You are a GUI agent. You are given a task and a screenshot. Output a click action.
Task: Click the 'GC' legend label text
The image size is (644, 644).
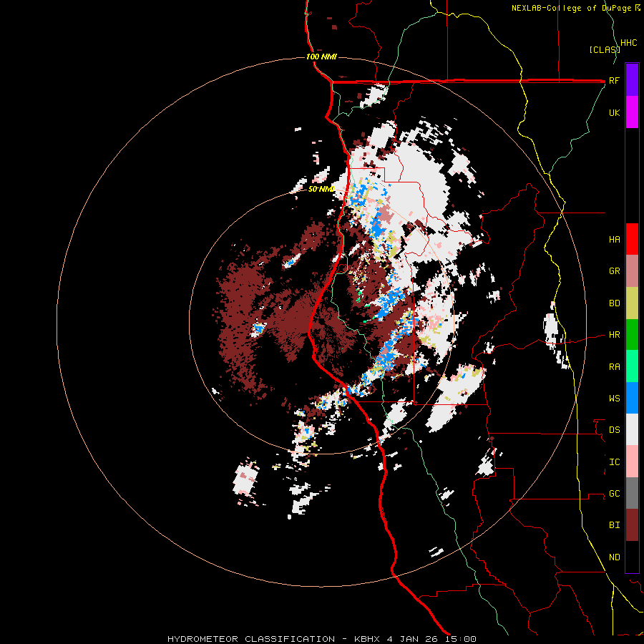pos(614,494)
